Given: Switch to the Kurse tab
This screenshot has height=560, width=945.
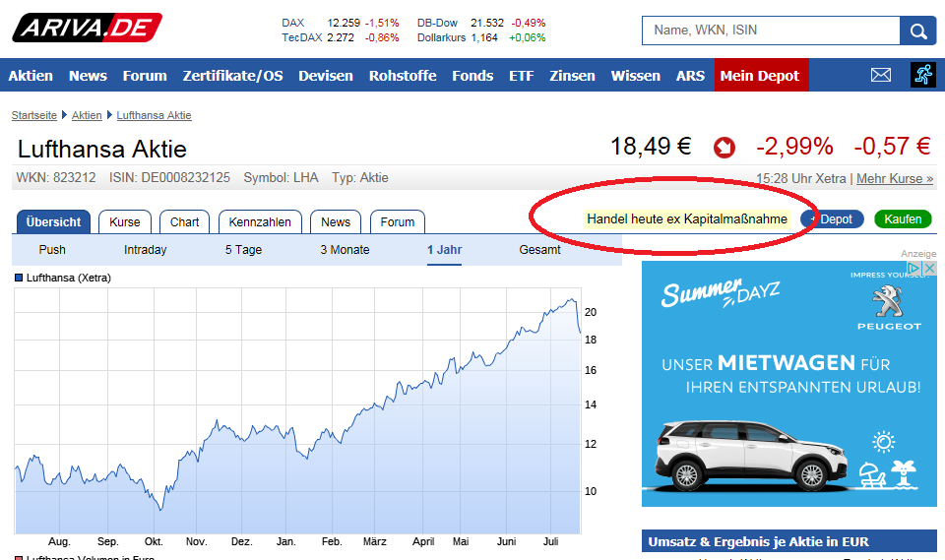Looking at the screenshot, I should pyautogui.click(x=125, y=221).
